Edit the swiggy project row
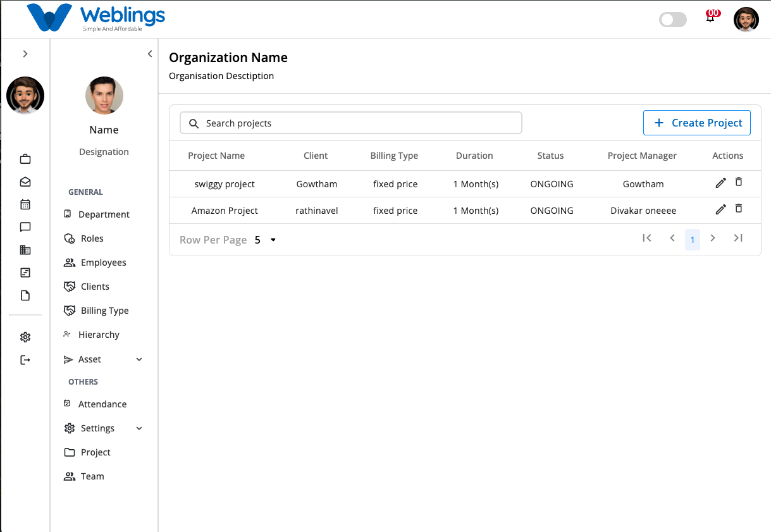This screenshot has height=532, width=771. pyautogui.click(x=720, y=183)
